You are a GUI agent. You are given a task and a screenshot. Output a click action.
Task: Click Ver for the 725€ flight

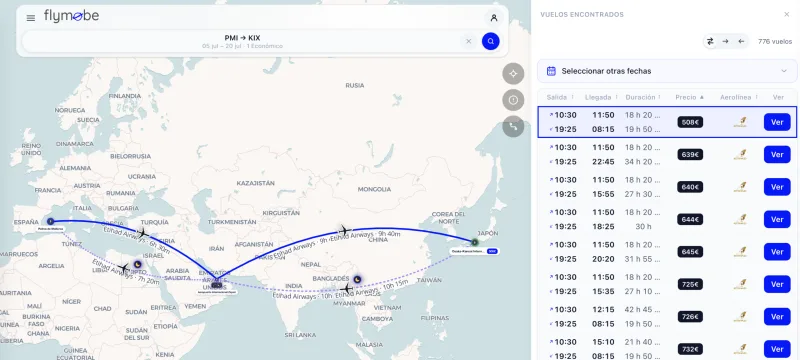pos(777,284)
